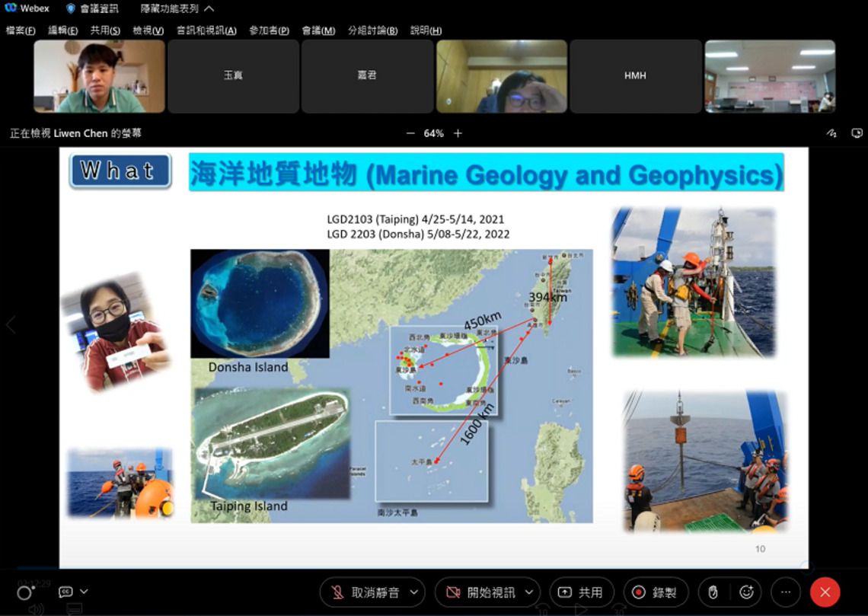
Task: Select the HMH participant tile
Action: [636, 76]
